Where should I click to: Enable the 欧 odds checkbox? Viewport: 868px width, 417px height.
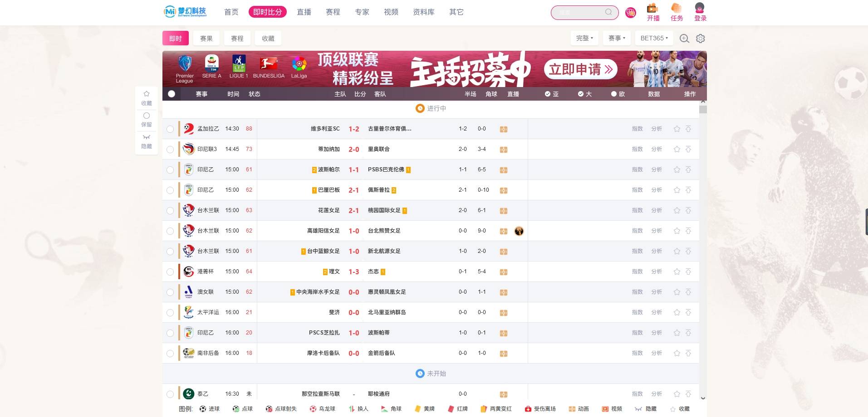[613, 94]
